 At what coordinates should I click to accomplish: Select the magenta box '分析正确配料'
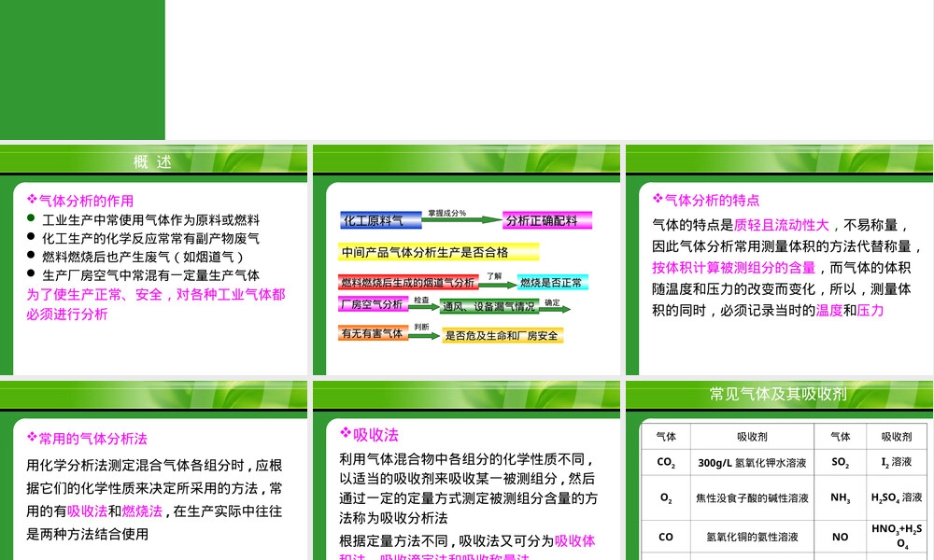tap(547, 220)
